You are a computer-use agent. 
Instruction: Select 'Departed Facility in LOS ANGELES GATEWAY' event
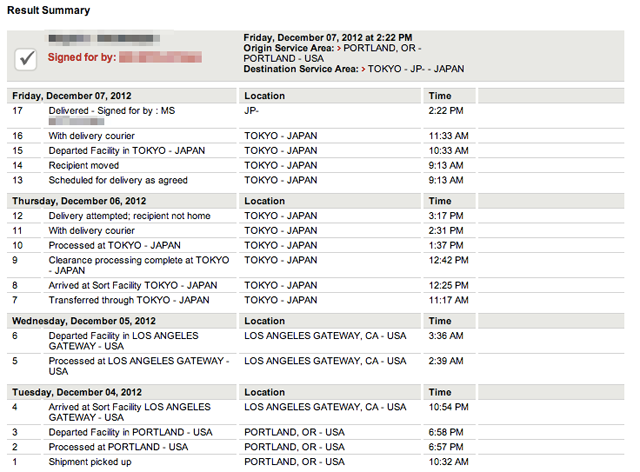click(124, 341)
